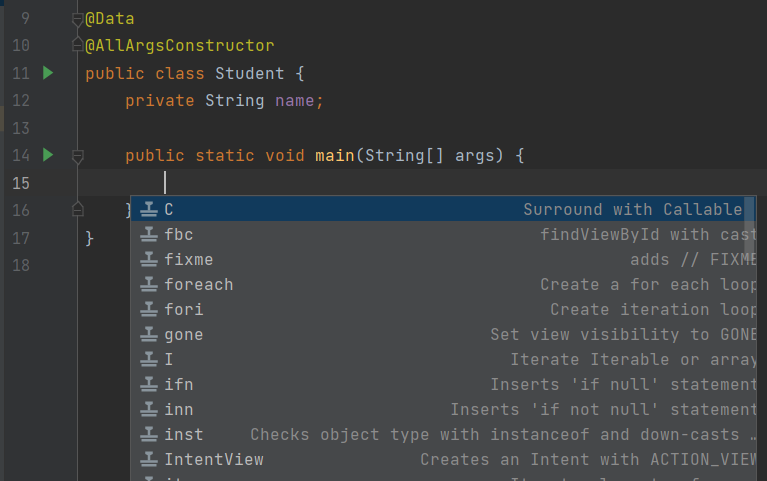Click the template icon next to IntentView
This screenshot has width=767, height=481.
pyautogui.click(x=149, y=460)
